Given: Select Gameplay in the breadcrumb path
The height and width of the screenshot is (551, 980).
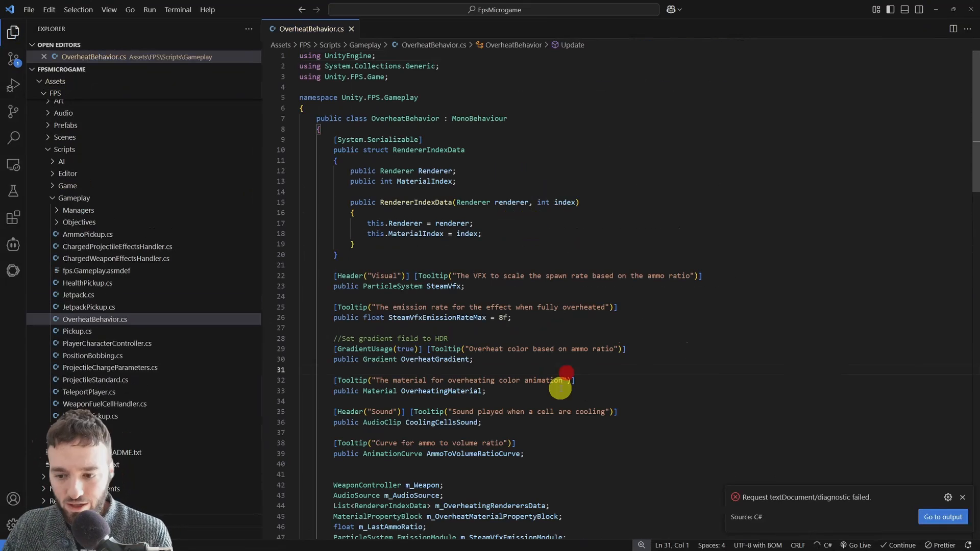Looking at the screenshot, I should click(x=365, y=45).
